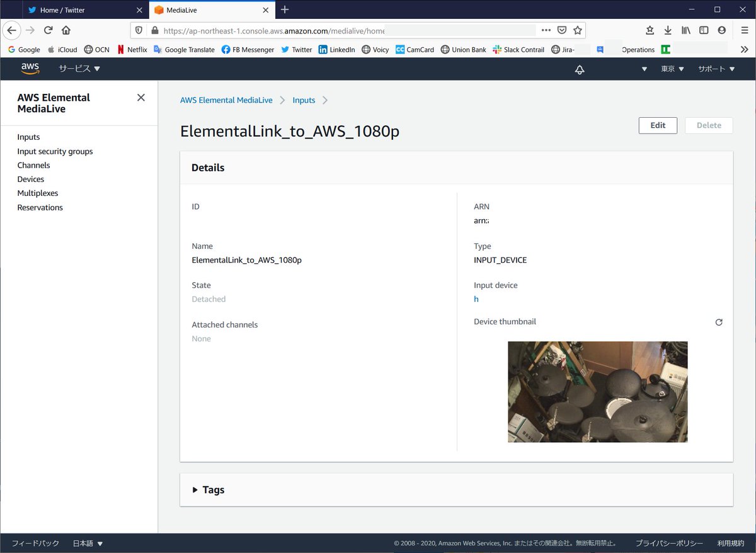
Task: Open the Google bookmark
Action: (x=24, y=50)
